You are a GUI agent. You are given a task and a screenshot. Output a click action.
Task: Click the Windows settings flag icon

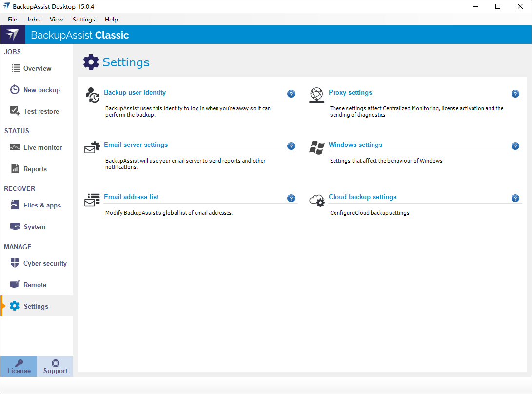[316, 147]
